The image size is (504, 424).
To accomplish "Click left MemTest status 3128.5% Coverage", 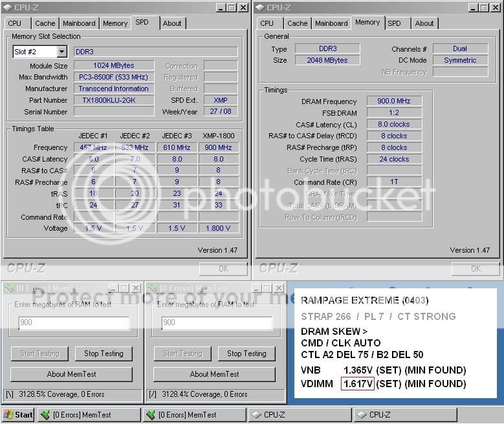I will click(72, 394).
